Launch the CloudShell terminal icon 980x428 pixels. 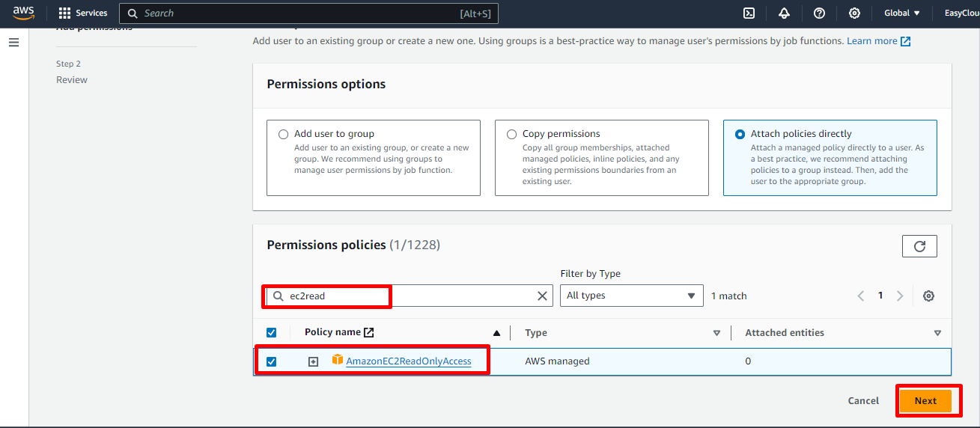point(749,13)
